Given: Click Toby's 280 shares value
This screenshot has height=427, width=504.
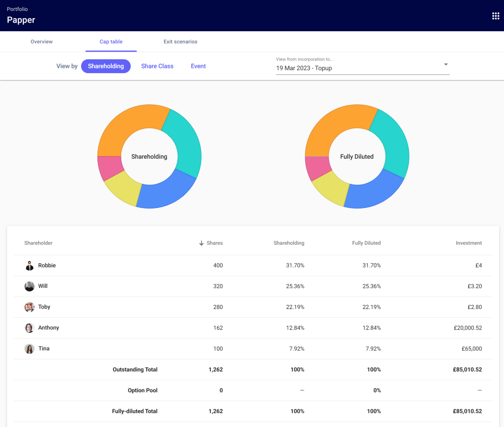Looking at the screenshot, I should [x=218, y=307].
